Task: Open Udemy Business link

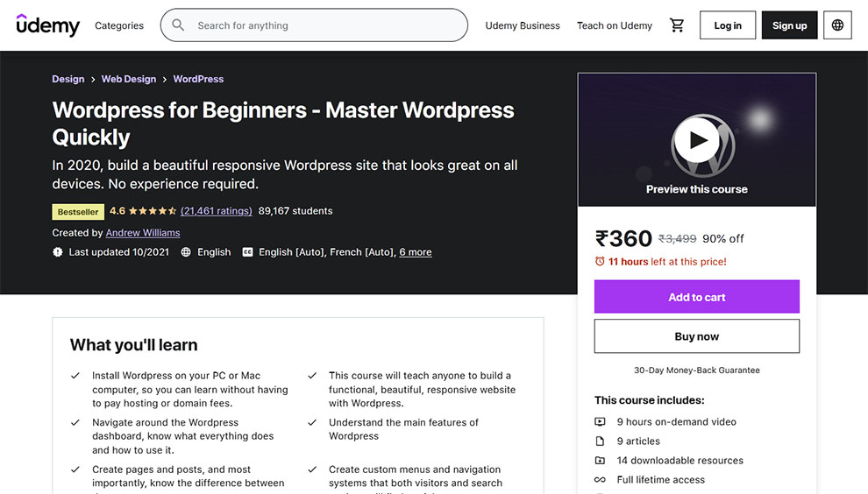Action: click(523, 25)
